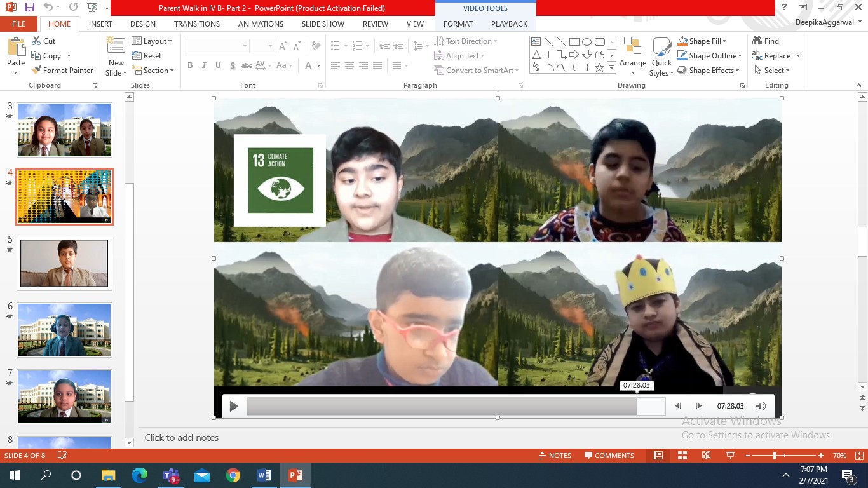The width and height of the screenshot is (868, 488).
Task: Play the video with the play button
Action: (x=234, y=407)
